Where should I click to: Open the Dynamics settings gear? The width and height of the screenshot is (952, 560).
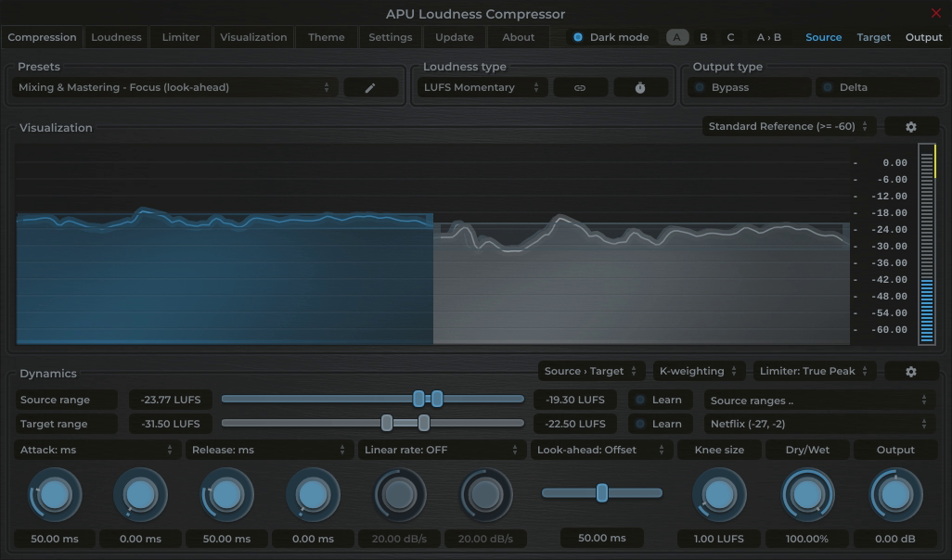[911, 370]
